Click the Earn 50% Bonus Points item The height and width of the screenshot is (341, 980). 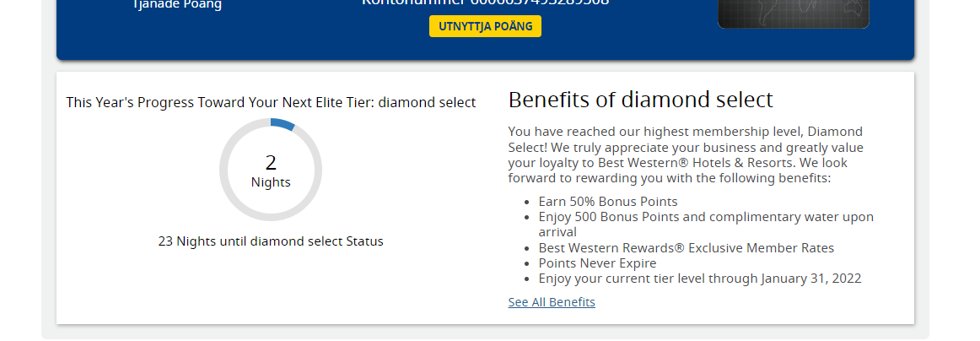click(608, 202)
